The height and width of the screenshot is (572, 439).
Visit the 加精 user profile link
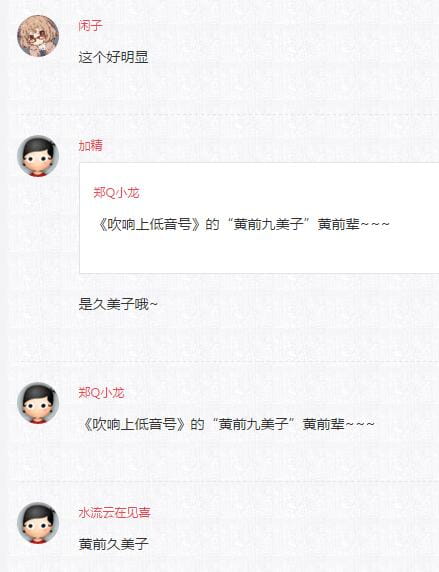click(x=90, y=145)
